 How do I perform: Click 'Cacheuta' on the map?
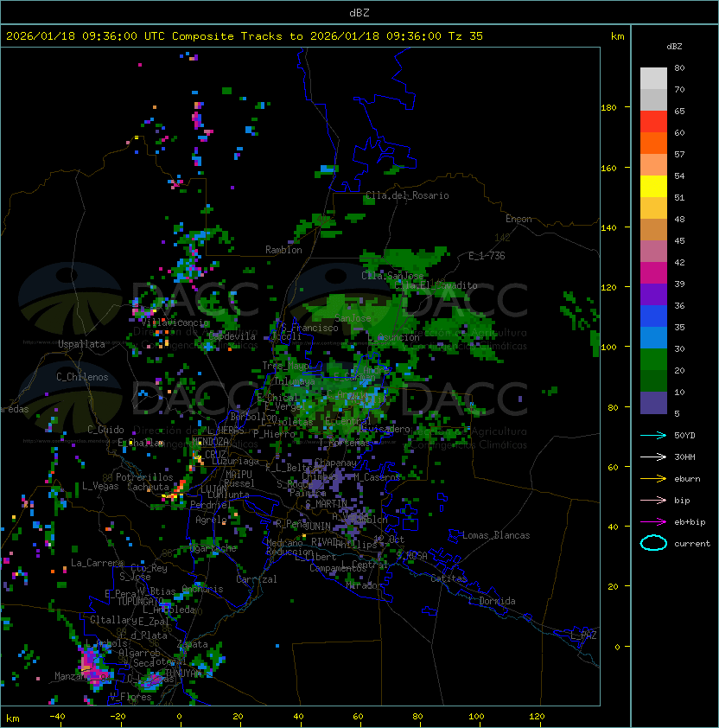point(148,487)
